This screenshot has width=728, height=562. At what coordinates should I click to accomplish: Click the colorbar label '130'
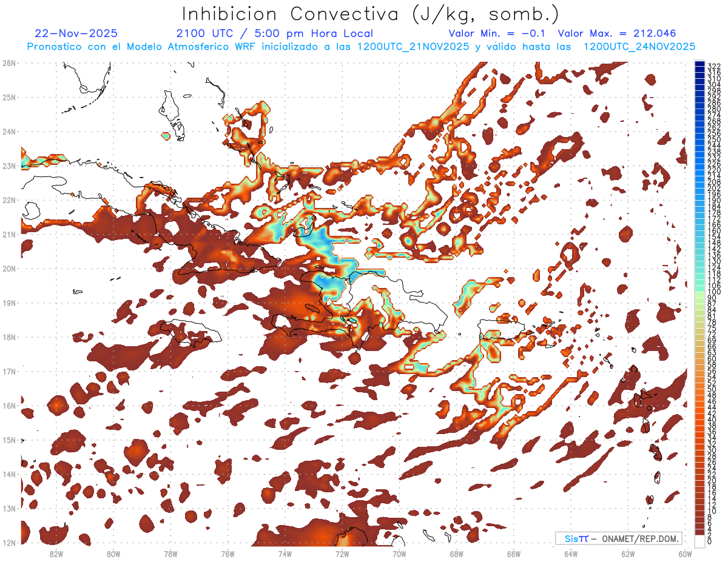click(714, 261)
